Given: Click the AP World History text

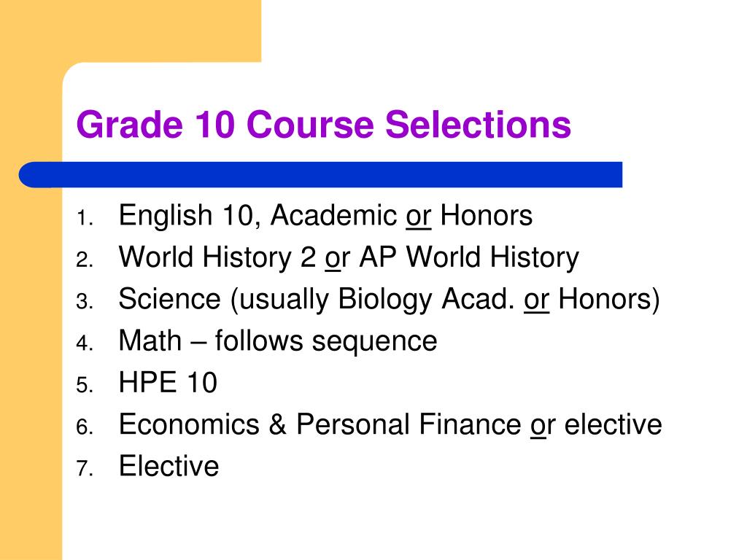Looking at the screenshot, I should pos(469,259).
